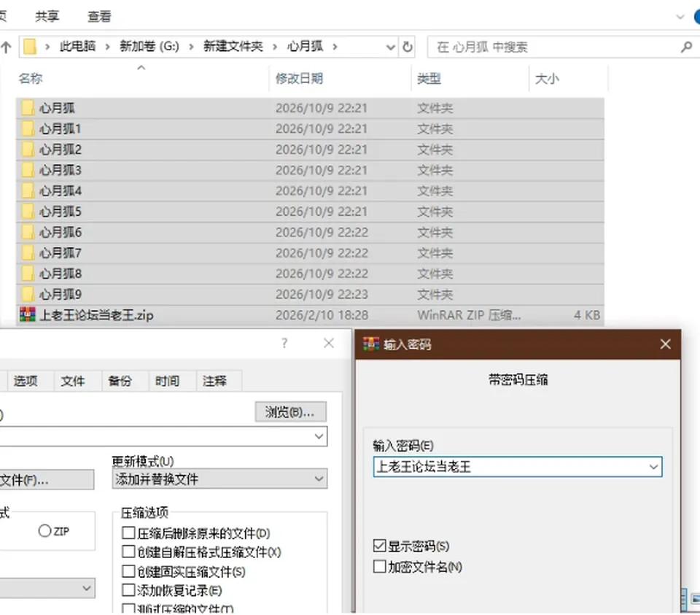Select the 上老王论坛当老王.zip archive icon
This screenshot has width=700, height=615.
click(x=28, y=315)
